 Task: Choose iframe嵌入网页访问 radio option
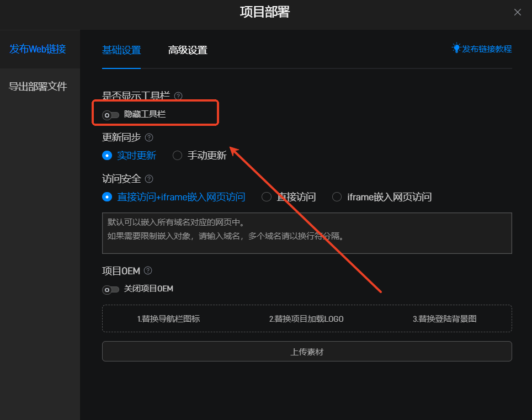click(x=337, y=197)
